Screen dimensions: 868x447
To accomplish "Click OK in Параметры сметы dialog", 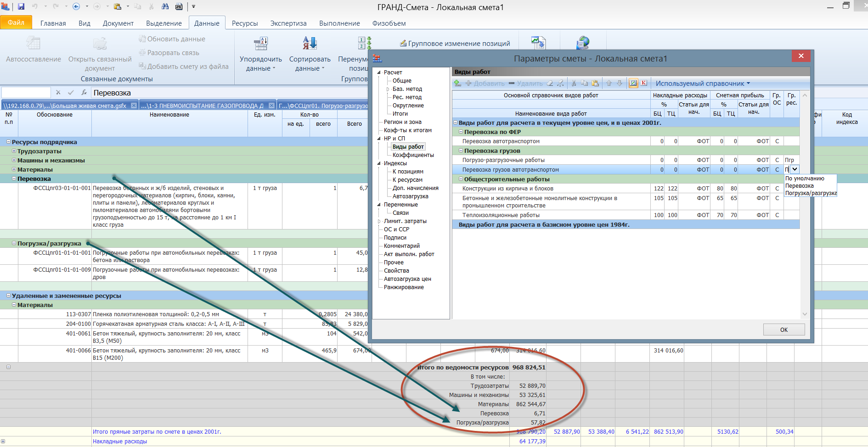I will [x=784, y=330].
